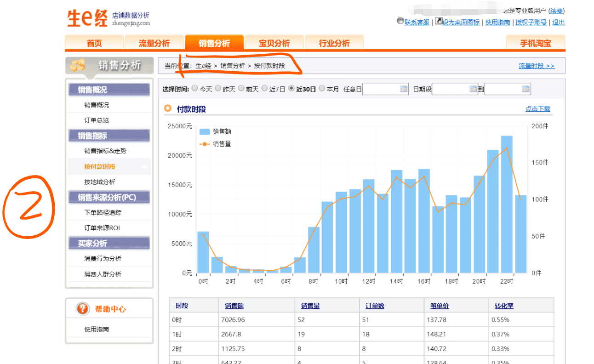The image size is (594, 364).
Task: Go to 流量时段 >> link
Action: pyautogui.click(x=537, y=66)
